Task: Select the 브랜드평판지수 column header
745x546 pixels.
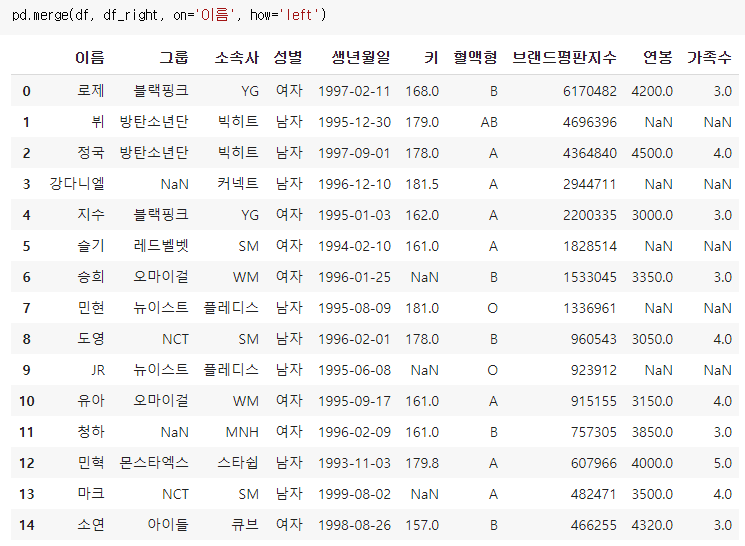Action: coord(564,57)
